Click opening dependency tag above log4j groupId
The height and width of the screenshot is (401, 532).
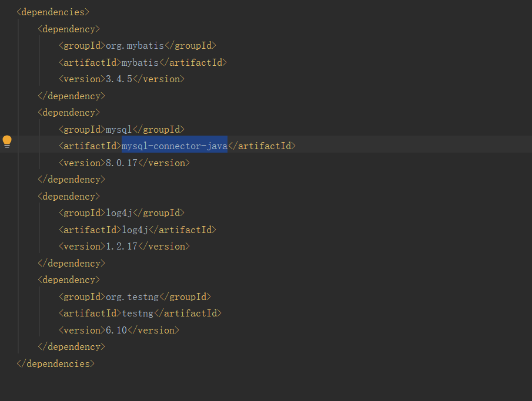69,196
